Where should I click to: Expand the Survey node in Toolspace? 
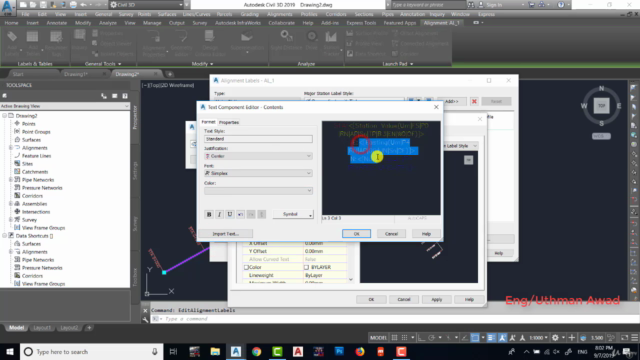[11, 220]
